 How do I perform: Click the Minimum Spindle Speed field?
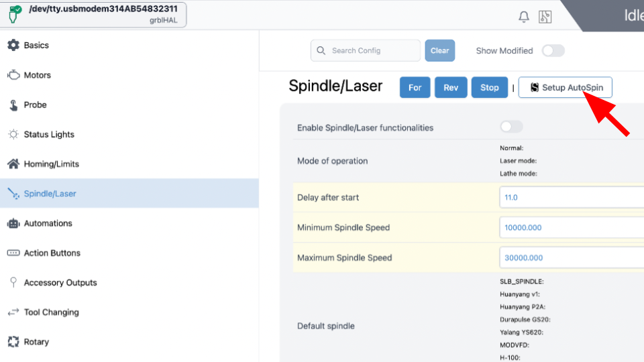[572, 227]
